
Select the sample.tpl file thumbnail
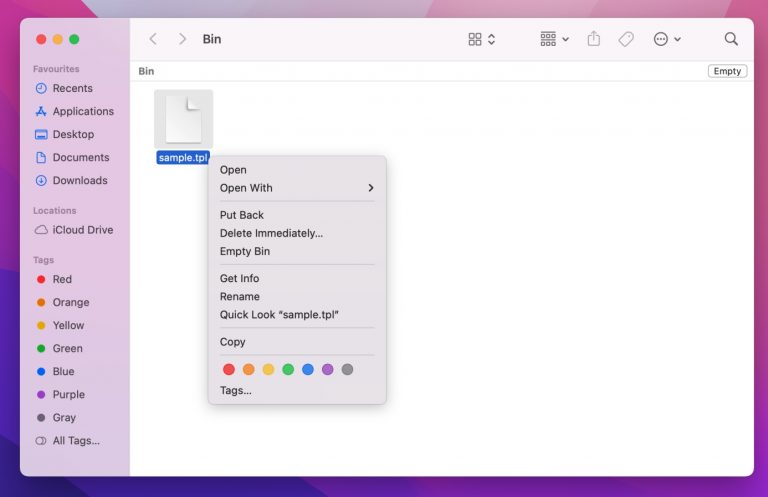pyautogui.click(x=183, y=120)
